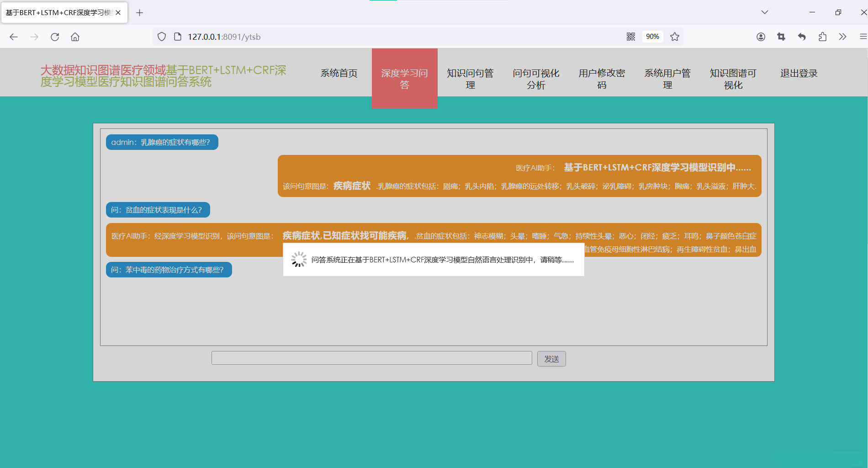The height and width of the screenshot is (468, 868).
Task: Click the 发送 send button
Action: pyautogui.click(x=551, y=359)
